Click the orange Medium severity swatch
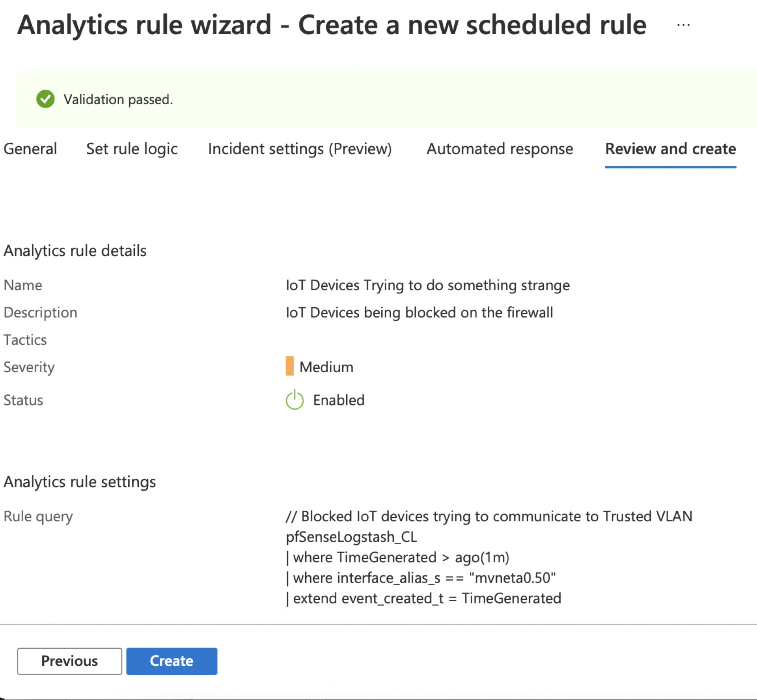The image size is (757, 700). click(289, 366)
